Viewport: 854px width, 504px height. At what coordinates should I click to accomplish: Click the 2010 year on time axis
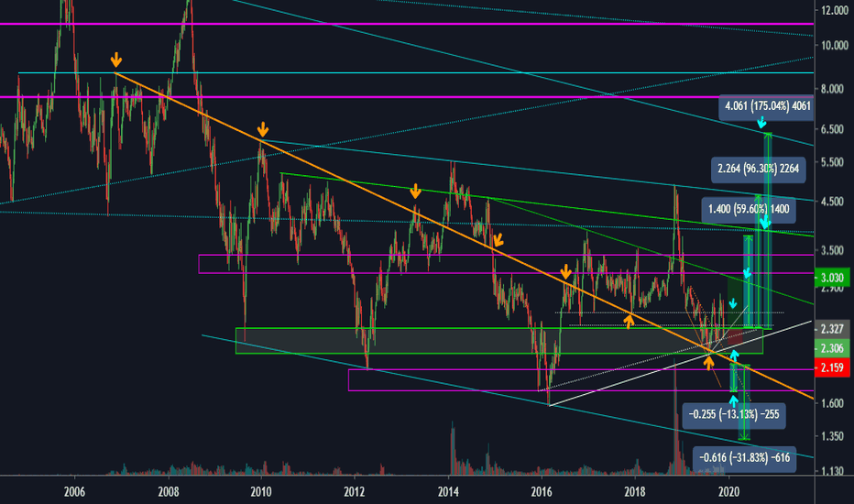tap(261, 492)
